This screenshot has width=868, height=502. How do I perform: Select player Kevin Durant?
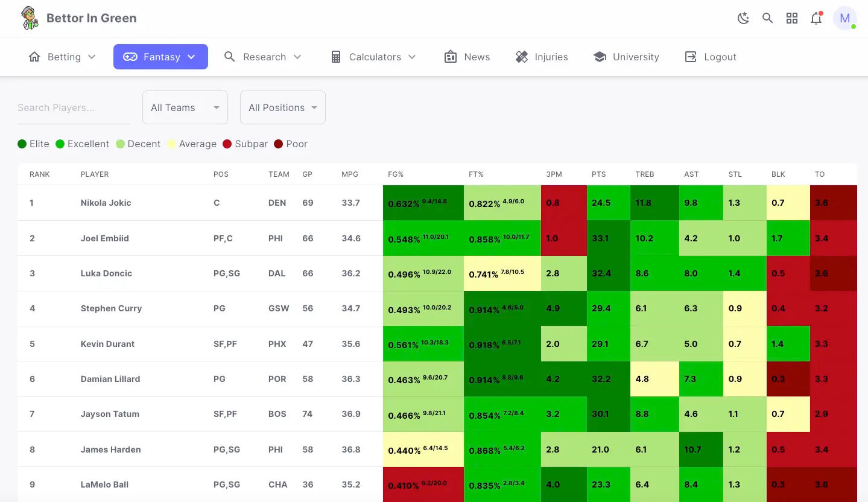pos(107,344)
